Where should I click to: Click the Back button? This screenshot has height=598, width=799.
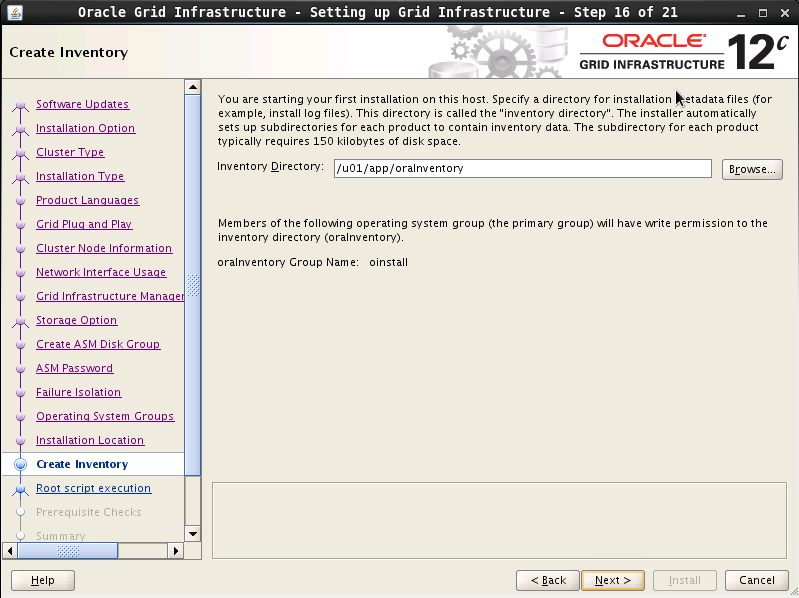click(x=548, y=580)
